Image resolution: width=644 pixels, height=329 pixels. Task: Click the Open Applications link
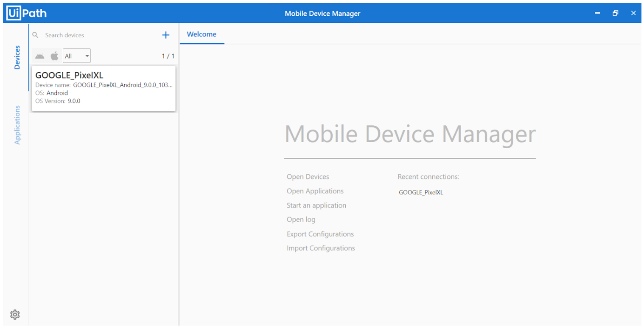point(315,191)
